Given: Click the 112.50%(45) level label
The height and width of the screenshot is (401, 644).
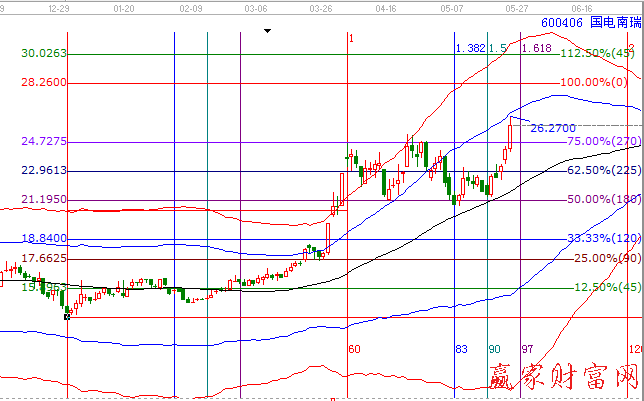Looking at the screenshot, I should (597, 53).
